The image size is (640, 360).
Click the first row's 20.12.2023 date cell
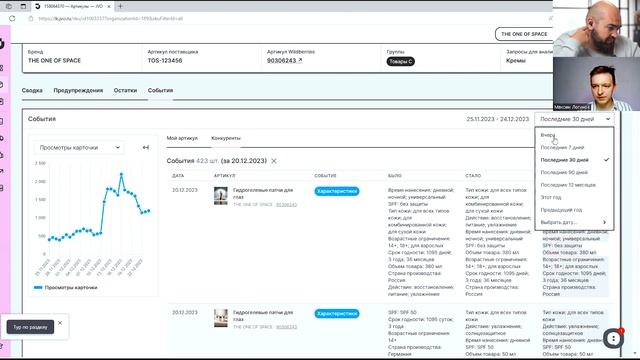pyautogui.click(x=184, y=190)
